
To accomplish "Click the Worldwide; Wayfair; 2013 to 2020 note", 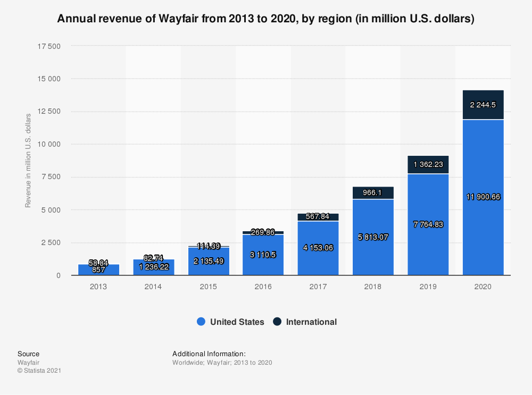I will click(x=222, y=363).
